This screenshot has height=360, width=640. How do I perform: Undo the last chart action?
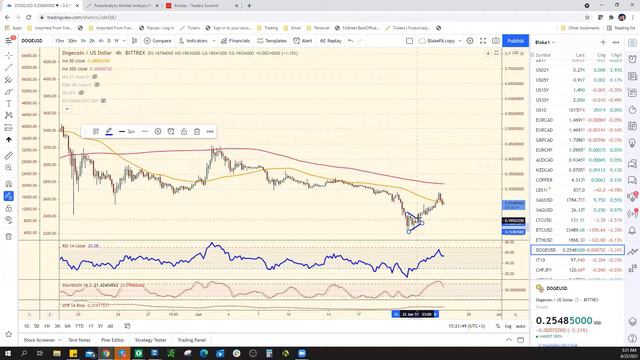pyautogui.click(x=350, y=41)
